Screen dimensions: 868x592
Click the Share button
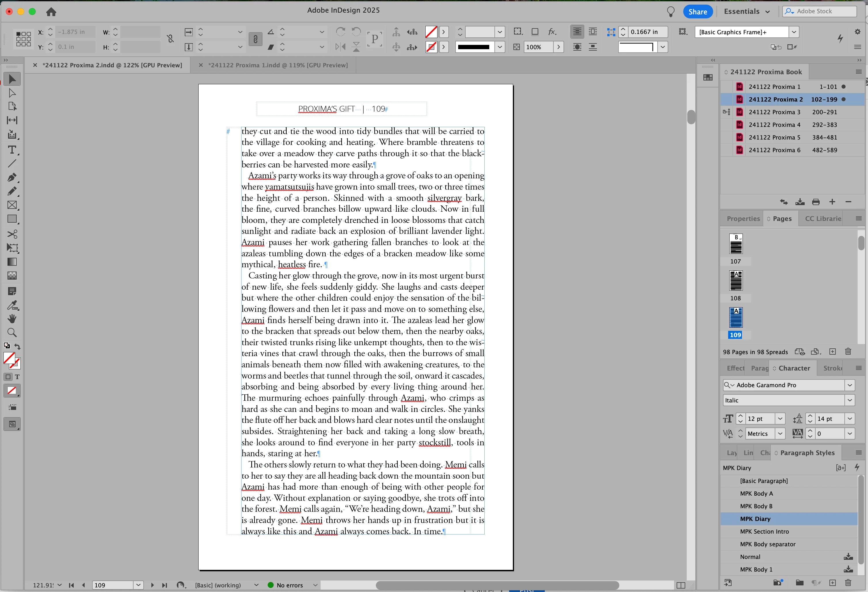[697, 12]
